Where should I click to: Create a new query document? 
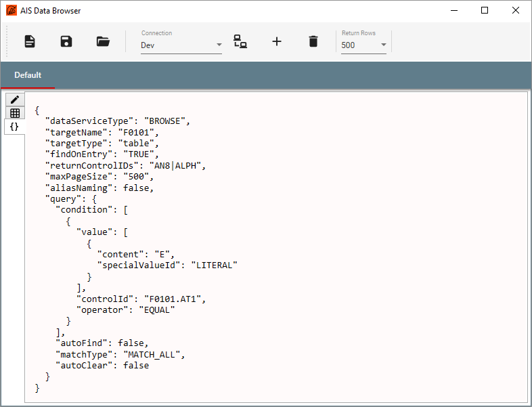(30, 41)
